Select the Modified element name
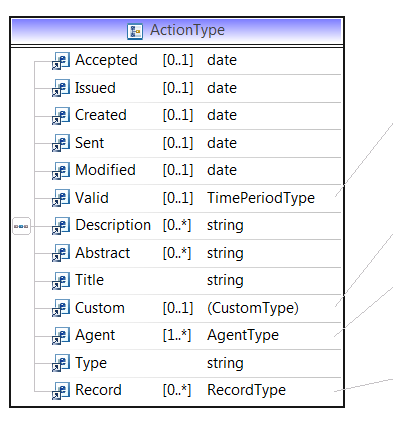The width and height of the screenshot is (393, 427). tap(105, 170)
